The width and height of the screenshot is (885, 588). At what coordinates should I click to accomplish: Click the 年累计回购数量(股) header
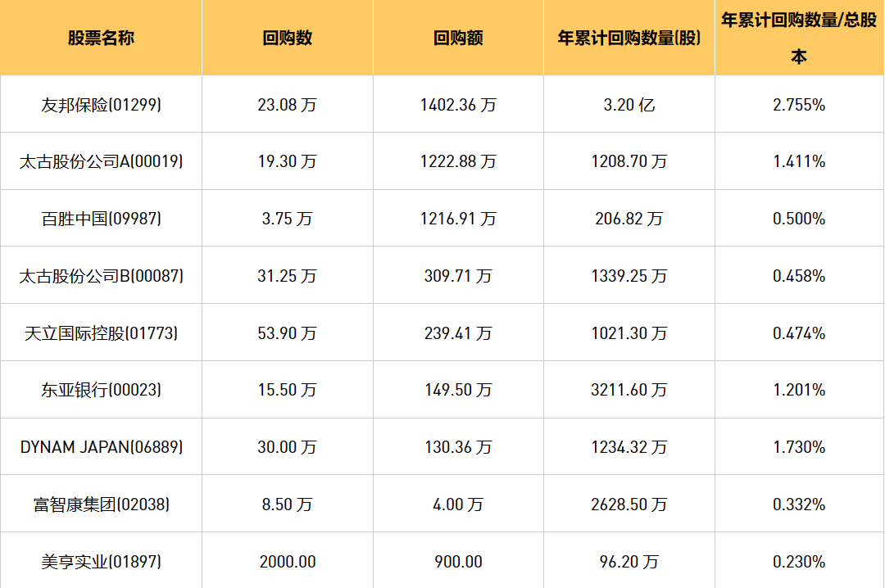point(629,38)
